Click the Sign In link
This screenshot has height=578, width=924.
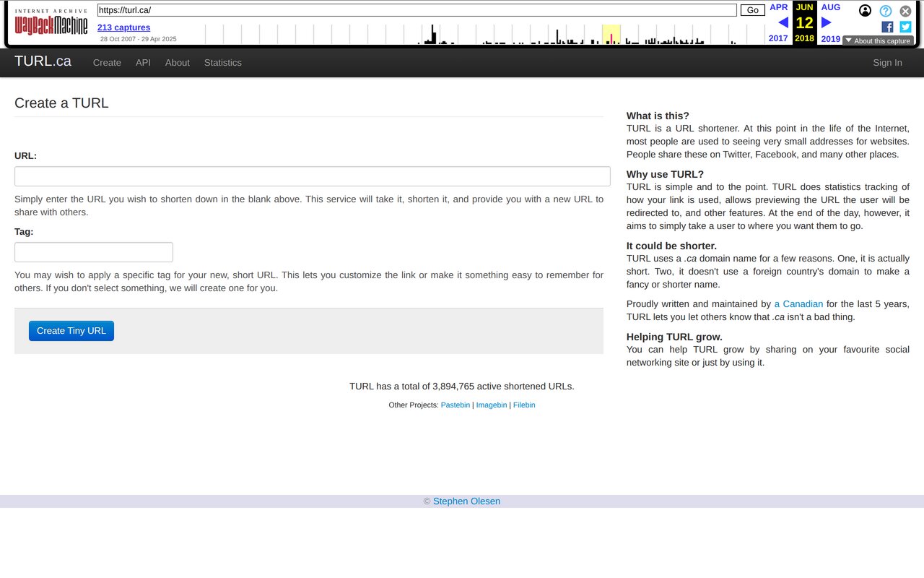[x=887, y=63]
